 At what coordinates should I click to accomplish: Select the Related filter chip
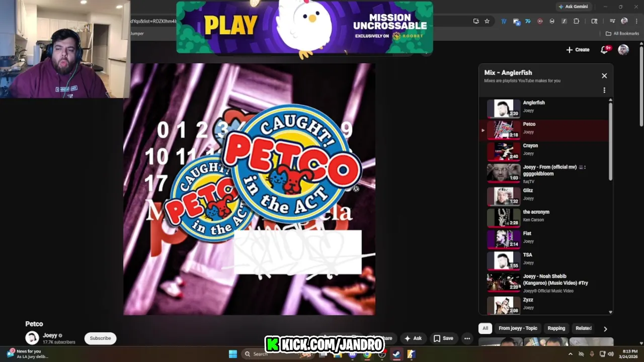click(584, 328)
